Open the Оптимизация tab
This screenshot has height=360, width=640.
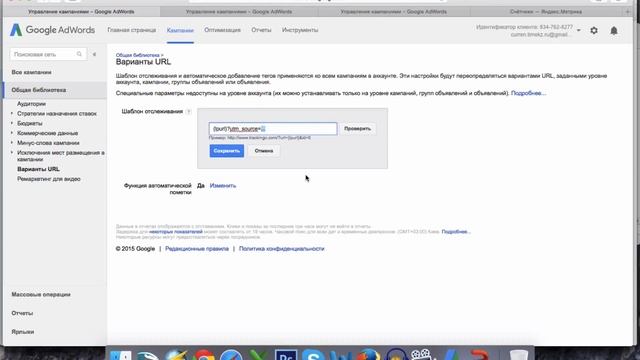click(x=222, y=30)
